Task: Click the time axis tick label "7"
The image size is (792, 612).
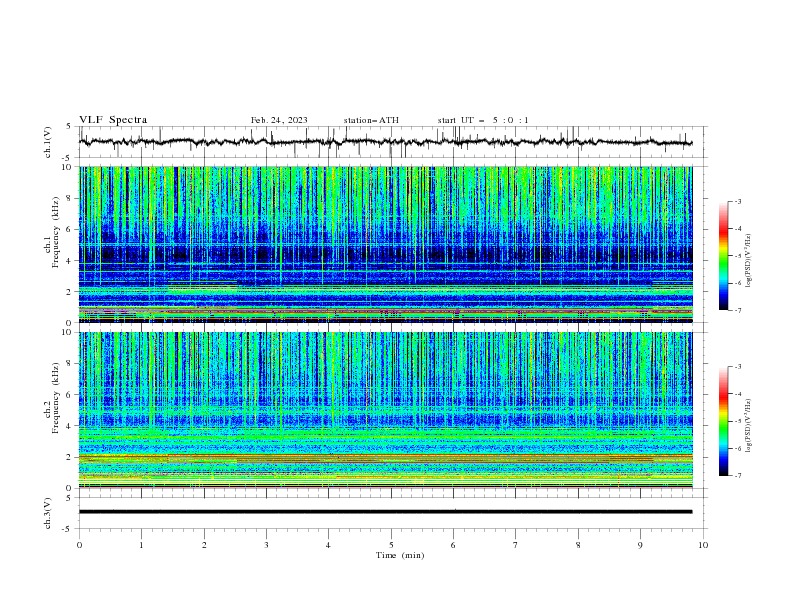Action: (x=516, y=545)
